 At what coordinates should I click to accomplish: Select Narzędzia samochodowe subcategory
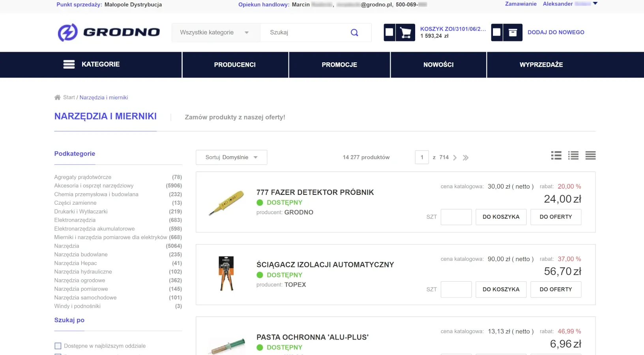[x=85, y=298]
